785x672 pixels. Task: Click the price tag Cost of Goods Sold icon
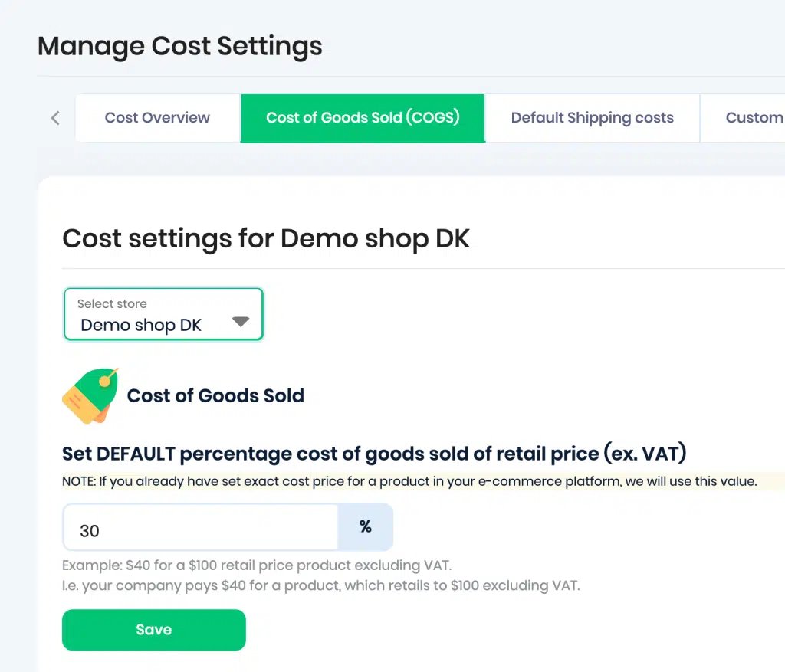tap(90, 396)
